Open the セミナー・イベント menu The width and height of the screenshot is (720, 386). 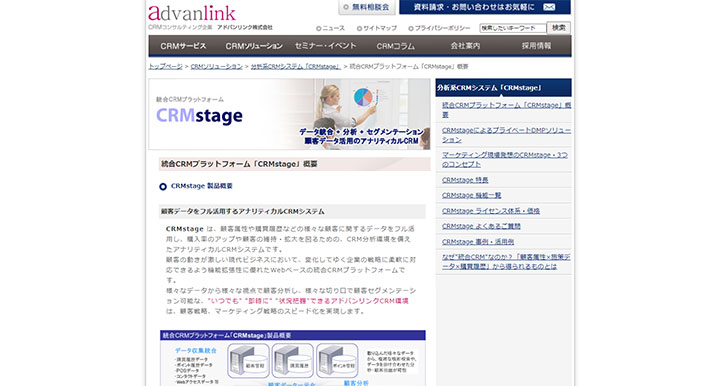tap(325, 46)
